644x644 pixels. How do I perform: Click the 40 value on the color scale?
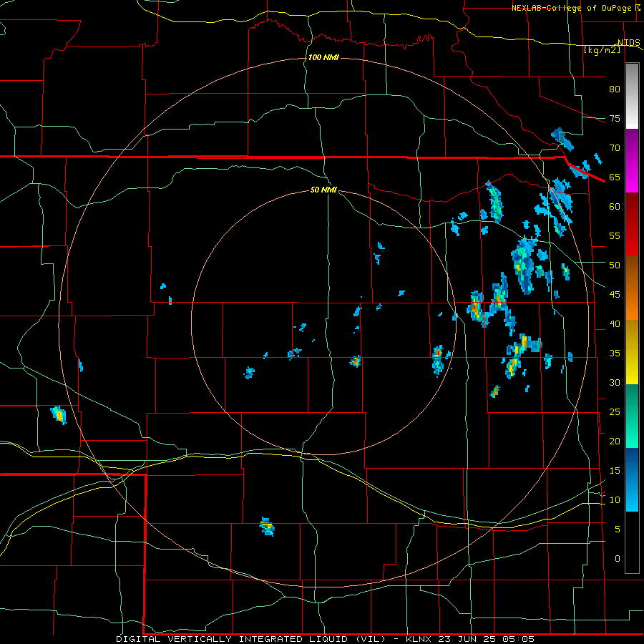coord(615,323)
